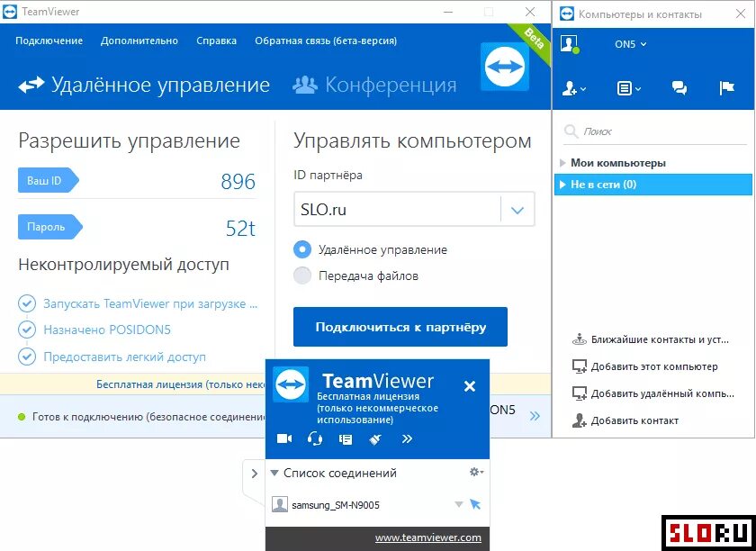Switch to the Конференция tab
Image resolution: width=756 pixels, height=551 pixels.
(x=374, y=85)
